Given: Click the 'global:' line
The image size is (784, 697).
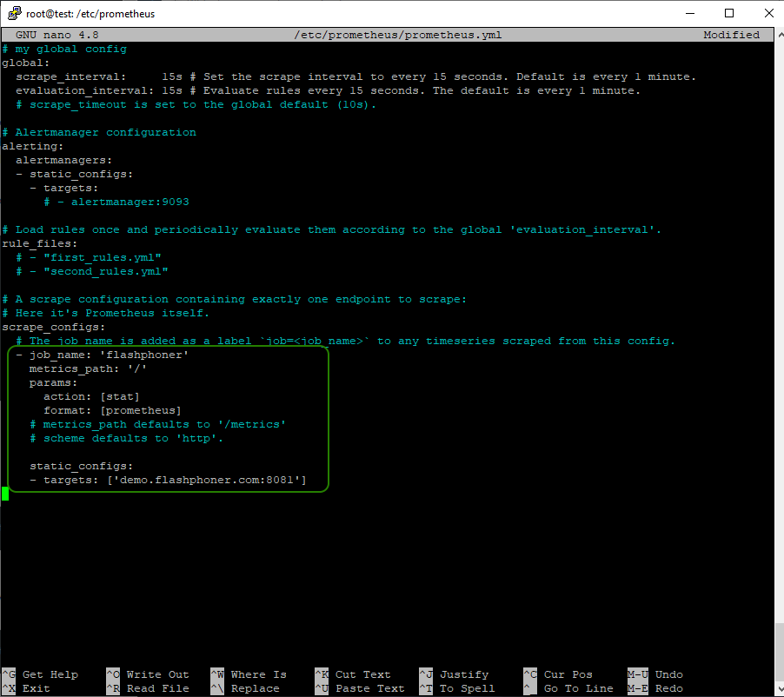Looking at the screenshot, I should (26, 63).
